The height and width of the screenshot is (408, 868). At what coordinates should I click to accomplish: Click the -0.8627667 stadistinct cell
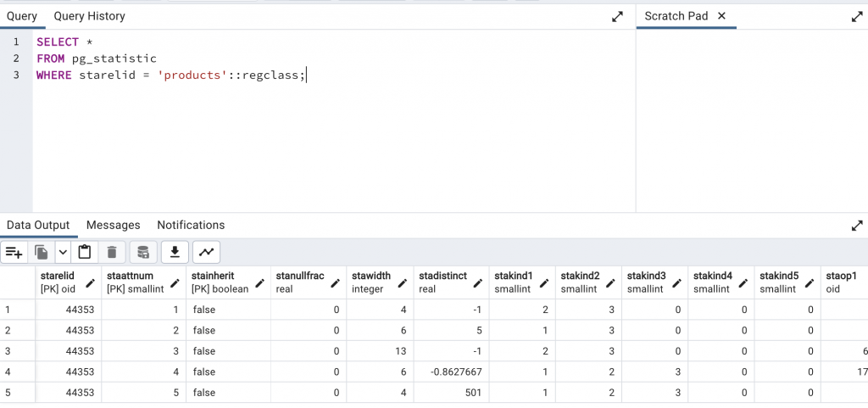451,372
